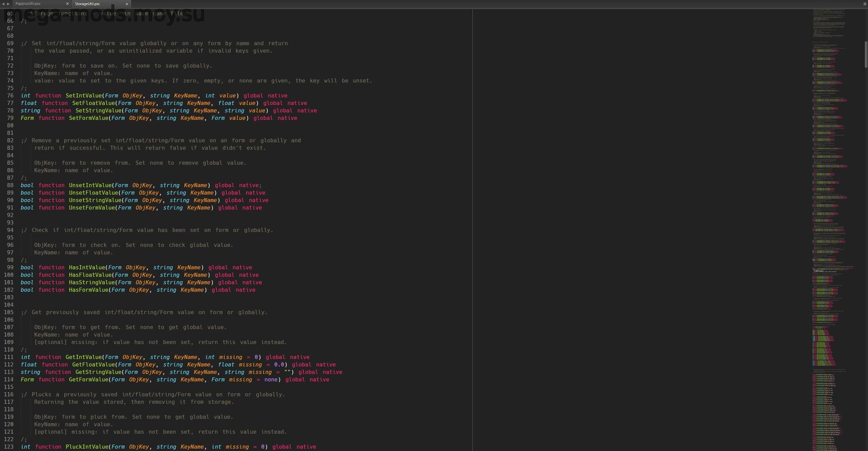The height and width of the screenshot is (451, 868).
Task: Close the StorageUtil.psc tab
Action: pyautogui.click(x=127, y=4)
